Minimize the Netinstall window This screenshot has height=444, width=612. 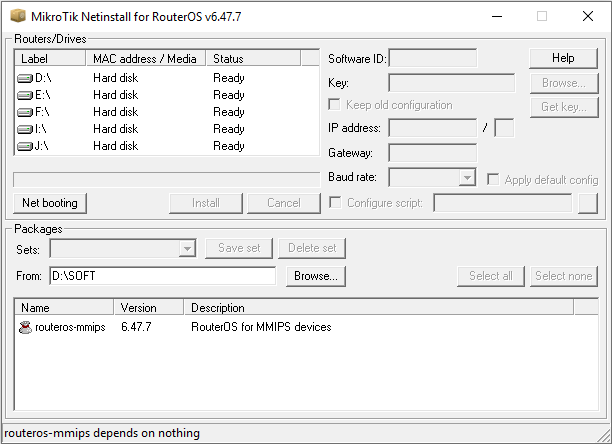(x=497, y=16)
